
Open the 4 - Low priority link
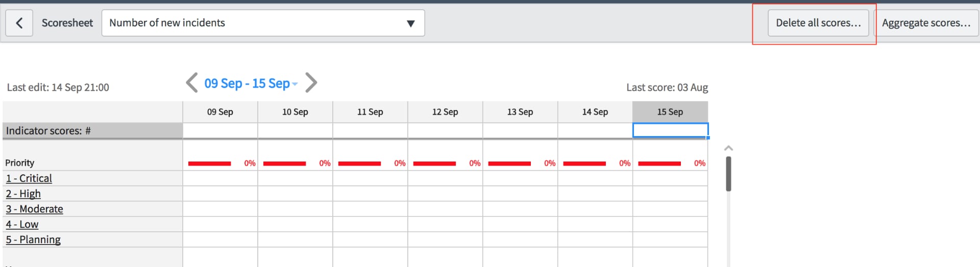(x=22, y=224)
